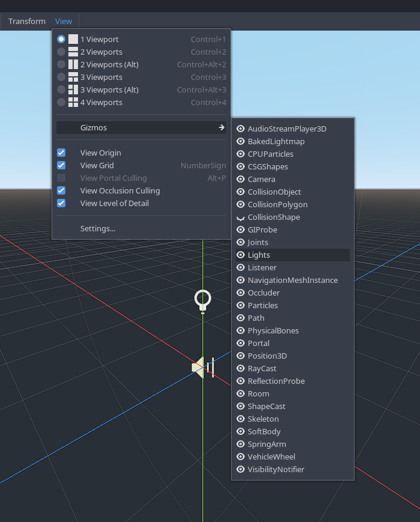Toggle GIProbe gizmo eye icon
The height and width of the screenshot is (522, 420).
coord(241,229)
